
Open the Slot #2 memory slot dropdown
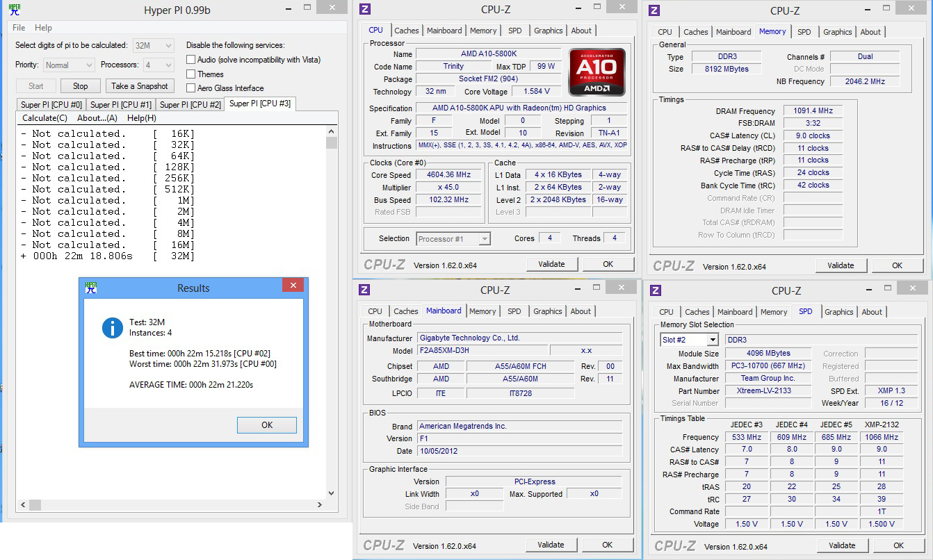point(689,340)
